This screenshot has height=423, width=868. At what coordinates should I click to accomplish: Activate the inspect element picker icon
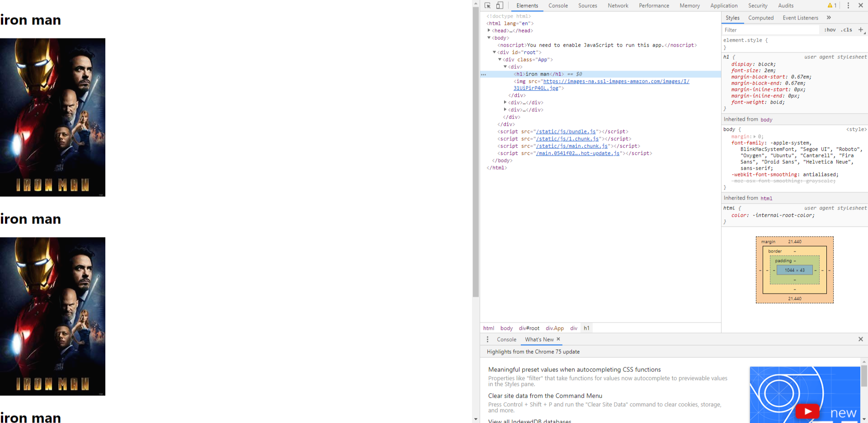point(487,5)
